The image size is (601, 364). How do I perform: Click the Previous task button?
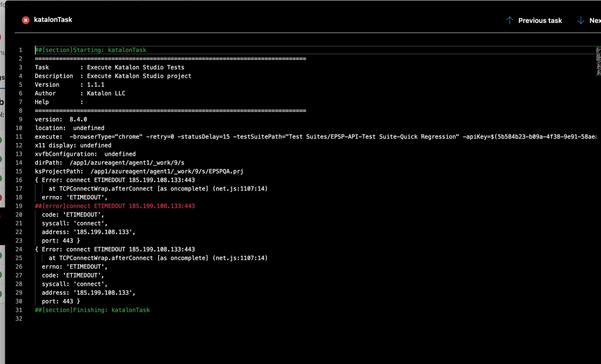540,20
